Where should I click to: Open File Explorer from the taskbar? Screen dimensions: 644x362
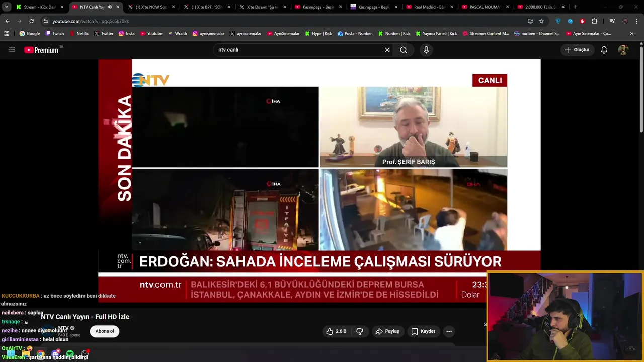coord(26,354)
